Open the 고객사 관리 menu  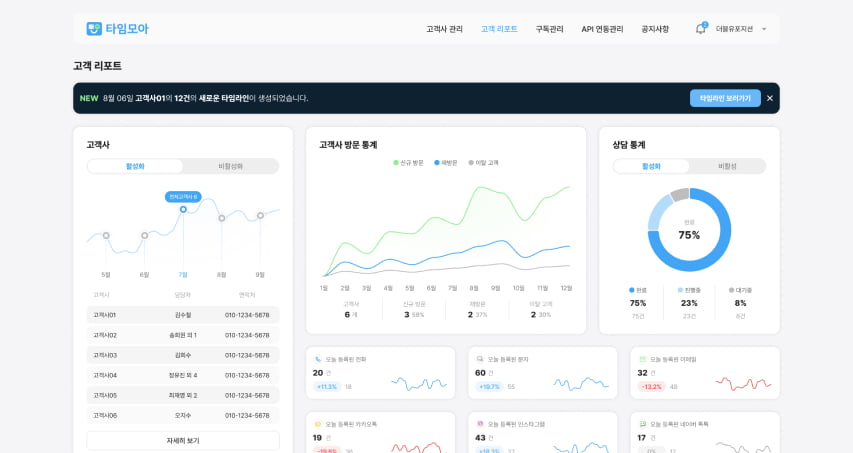tap(444, 29)
